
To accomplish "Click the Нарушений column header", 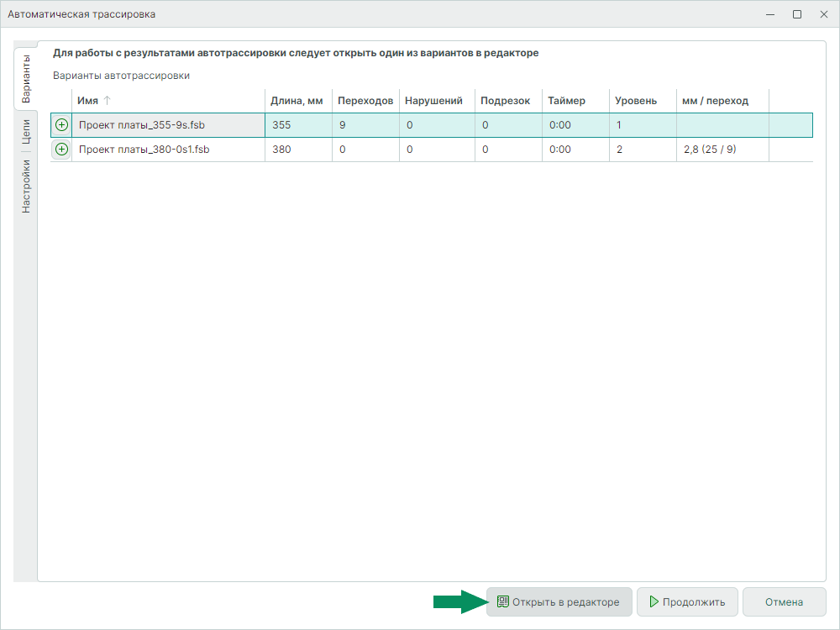I will pyautogui.click(x=434, y=101).
